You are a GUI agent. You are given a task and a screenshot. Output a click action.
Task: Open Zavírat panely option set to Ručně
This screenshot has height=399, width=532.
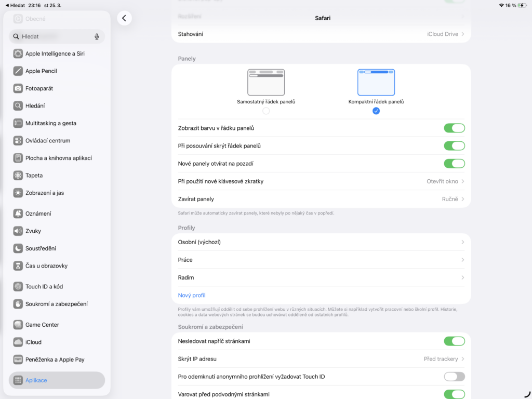point(452,199)
